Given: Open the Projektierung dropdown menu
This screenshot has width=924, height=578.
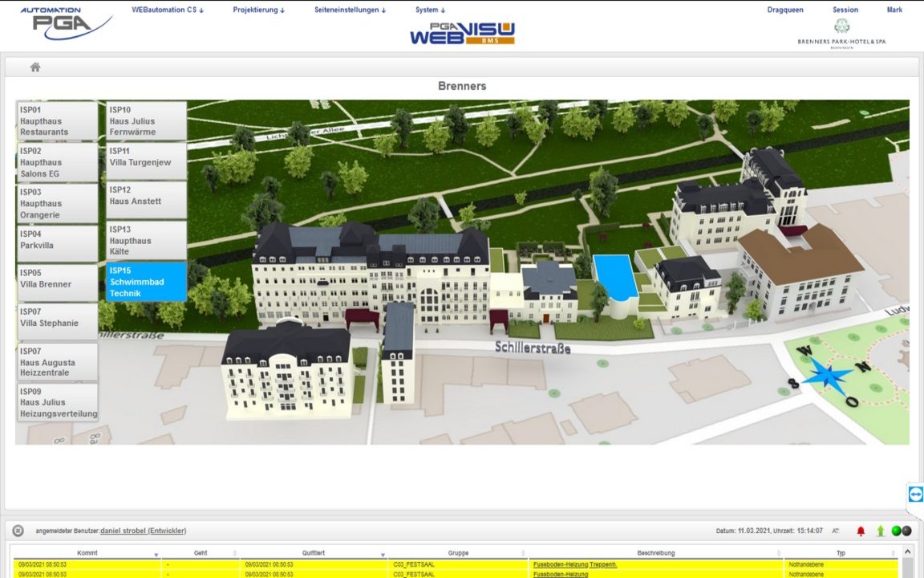Looking at the screenshot, I should coord(259,10).
